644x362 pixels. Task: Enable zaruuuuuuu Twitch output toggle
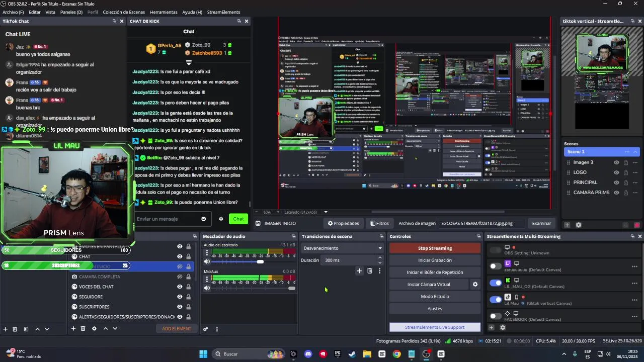point(496,266)
